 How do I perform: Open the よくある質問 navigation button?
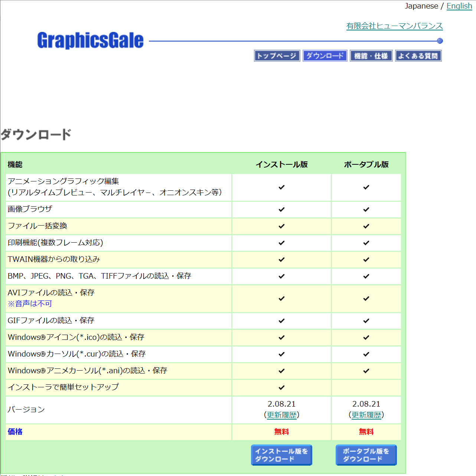(418, 56)
